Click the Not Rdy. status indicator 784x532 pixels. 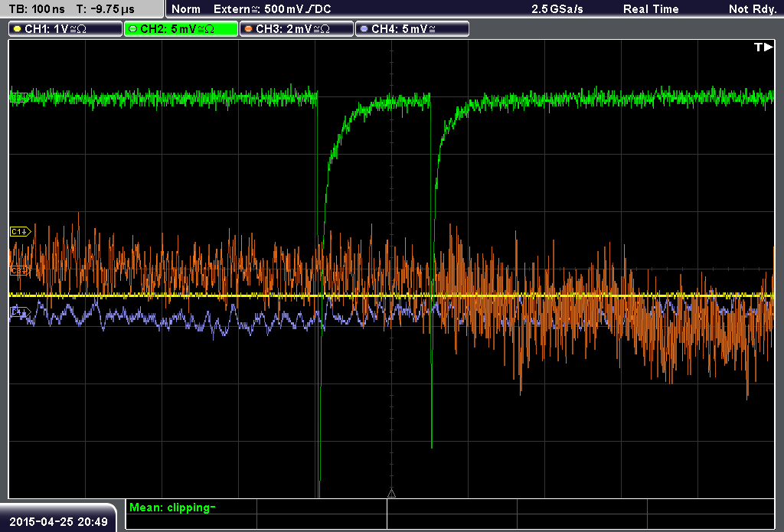(753, 9)
